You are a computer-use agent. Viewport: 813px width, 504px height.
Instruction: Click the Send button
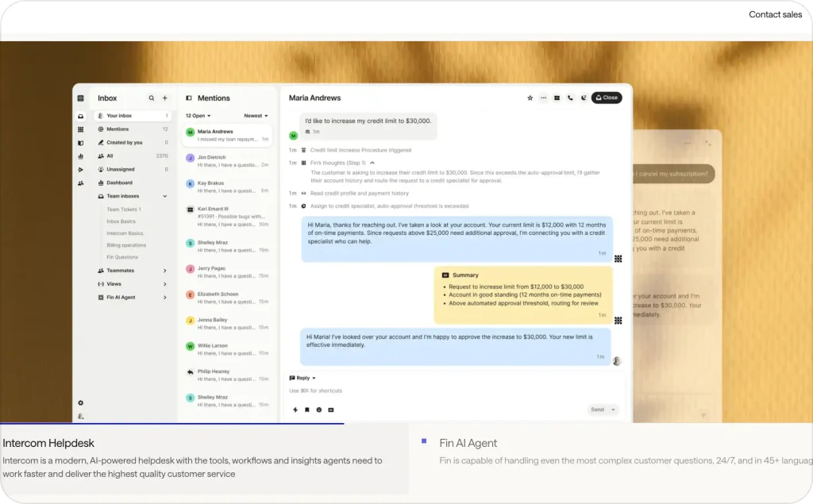tap(597, 410)
